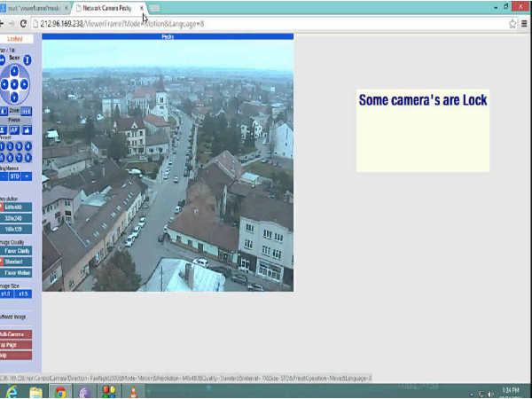This screenshot has width=532, height=399.
Task: Reload the page with browser refresh button
Action: point(24,24)
